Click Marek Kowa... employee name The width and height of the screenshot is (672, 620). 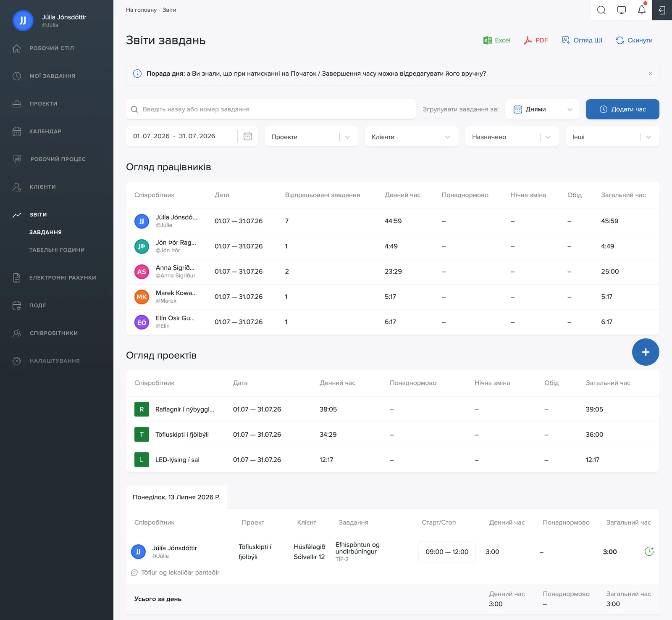tap(176, 293)
